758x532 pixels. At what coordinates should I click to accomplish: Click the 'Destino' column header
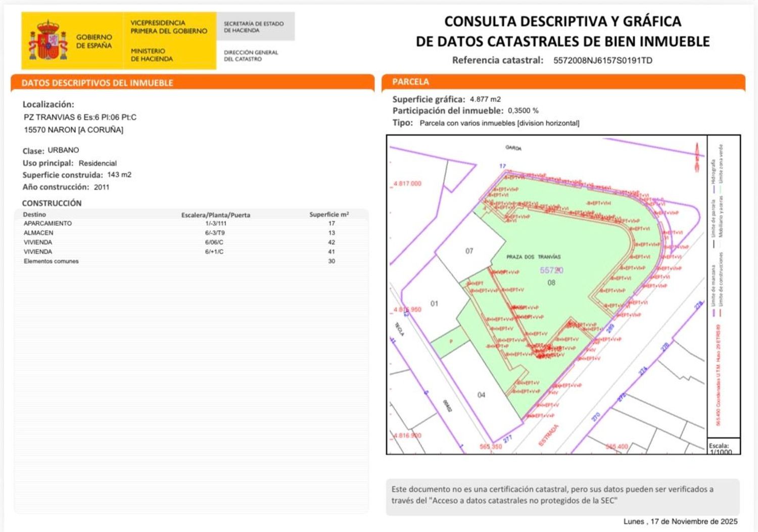click(34, 214)
